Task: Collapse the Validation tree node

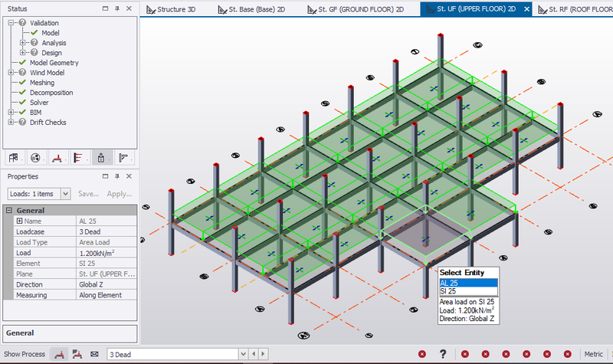Action: point(11,23)
